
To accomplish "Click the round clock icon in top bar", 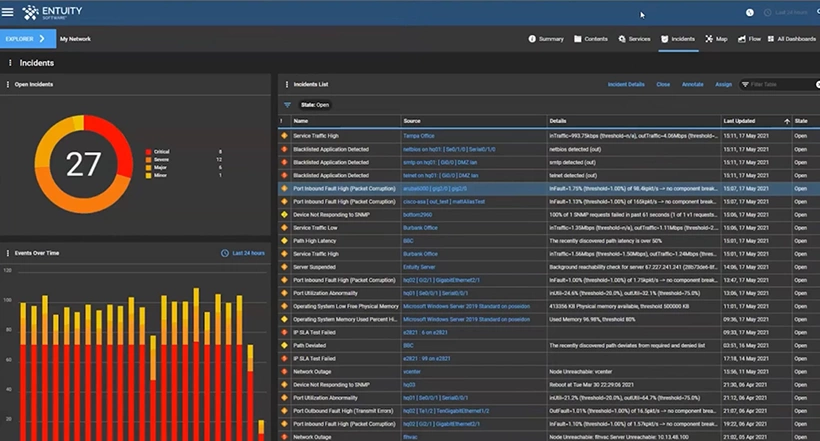I will pos(750,13).
